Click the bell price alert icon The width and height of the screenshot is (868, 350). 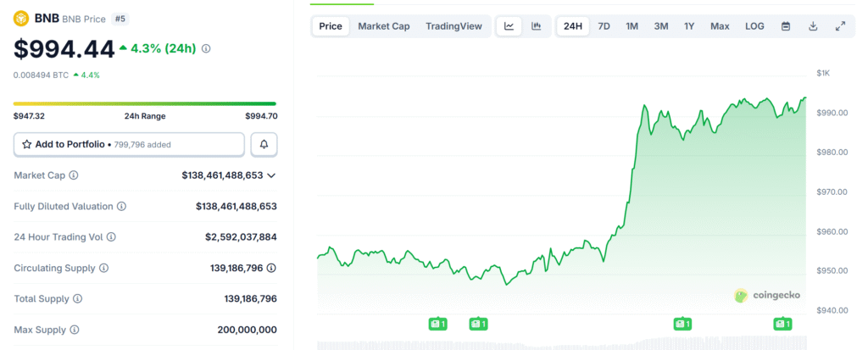click(264, 145)
